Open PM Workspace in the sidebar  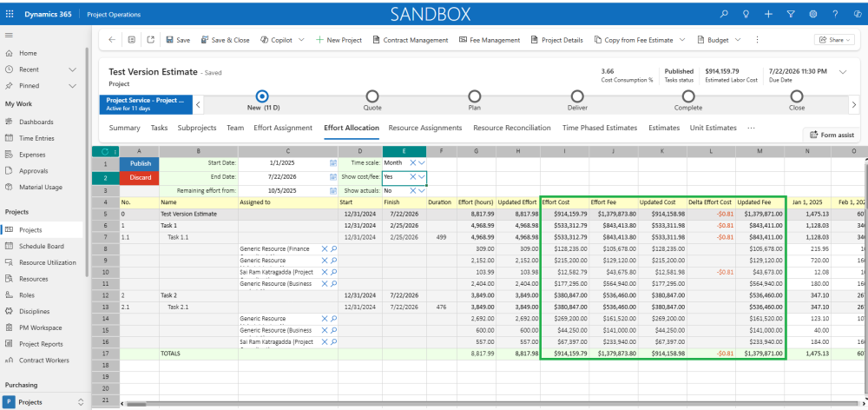click(41, 328)
